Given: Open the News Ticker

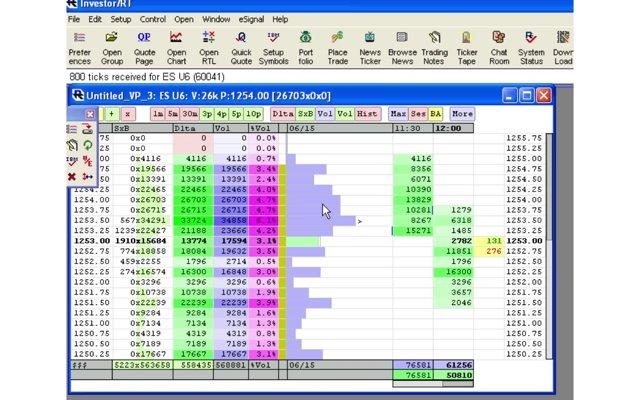Looking at the screenshot, I should [370, 48].
